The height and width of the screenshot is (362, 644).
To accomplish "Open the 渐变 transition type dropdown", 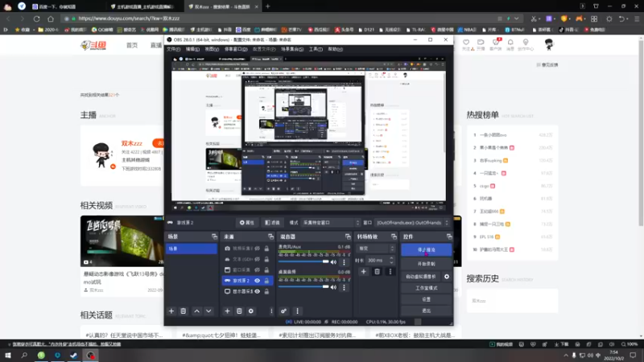I will click(x=376, y=249).
